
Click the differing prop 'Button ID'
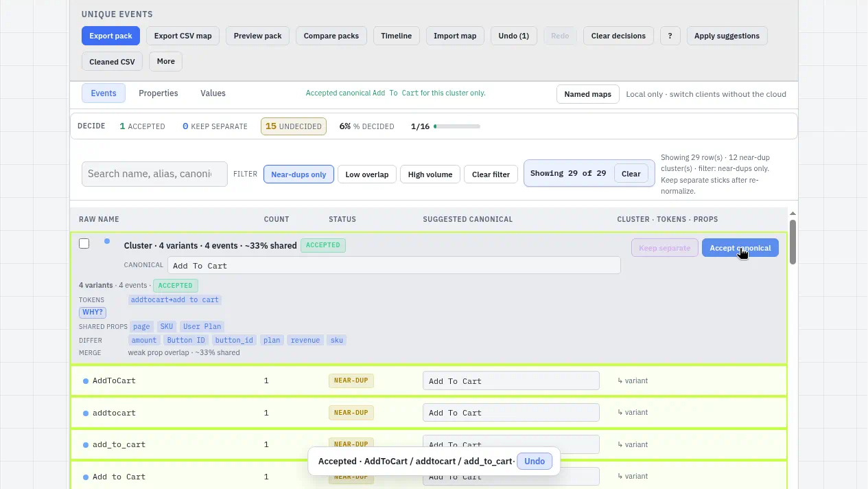186,340
